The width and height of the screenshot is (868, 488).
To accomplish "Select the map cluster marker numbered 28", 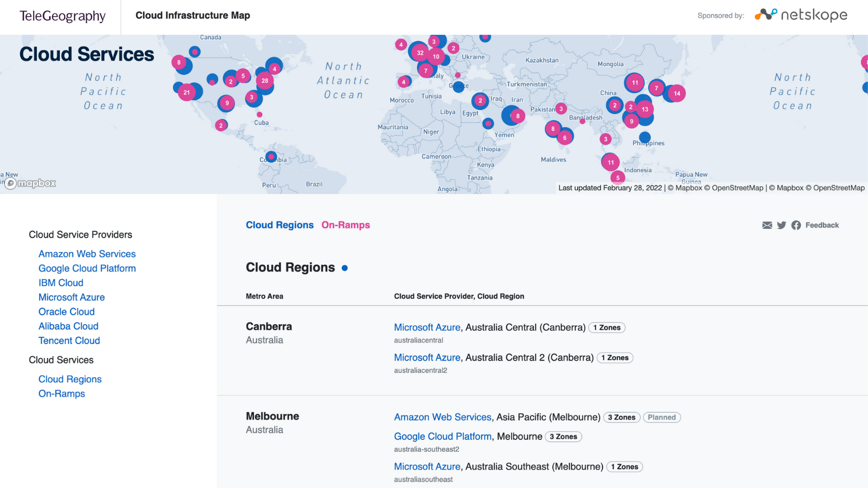I will [265, 81].
